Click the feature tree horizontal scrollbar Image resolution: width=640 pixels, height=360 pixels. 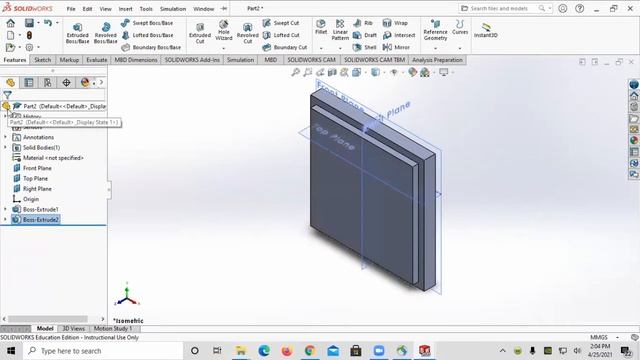[x=48, y=319]
